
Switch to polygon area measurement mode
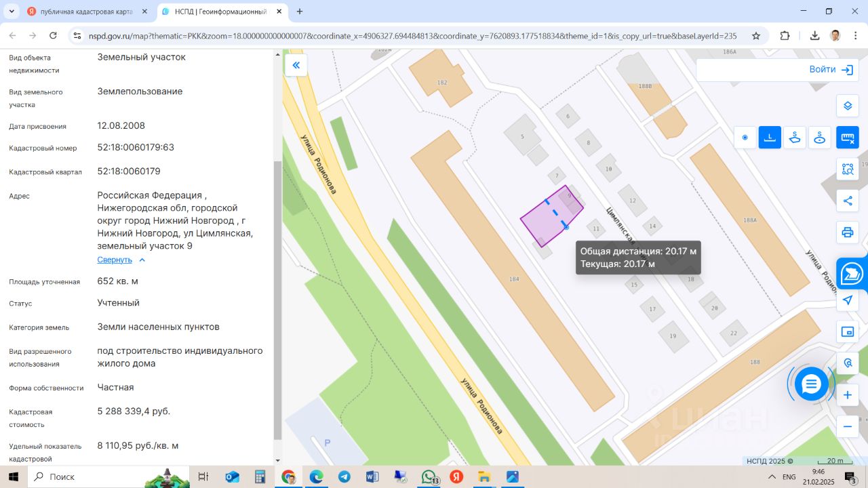coord(795,138)
